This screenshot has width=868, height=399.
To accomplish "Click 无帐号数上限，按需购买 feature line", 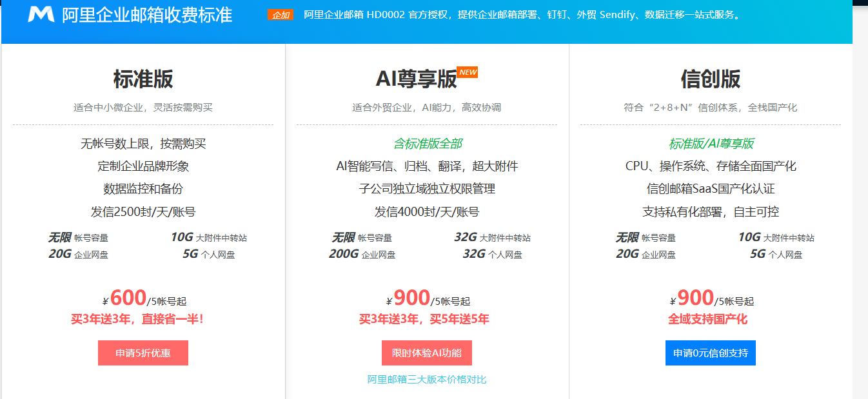I will [x=143, y=144].
